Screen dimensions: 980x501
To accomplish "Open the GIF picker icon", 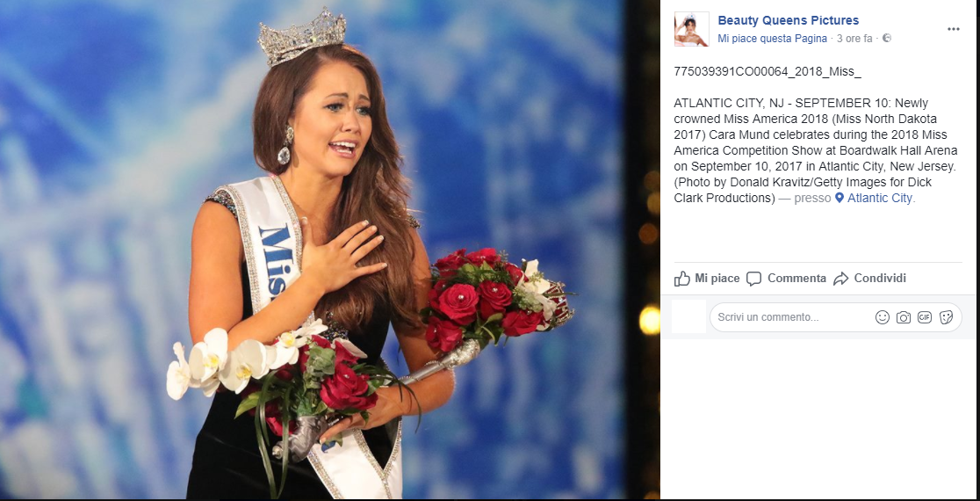I will (x=925, y=317).
